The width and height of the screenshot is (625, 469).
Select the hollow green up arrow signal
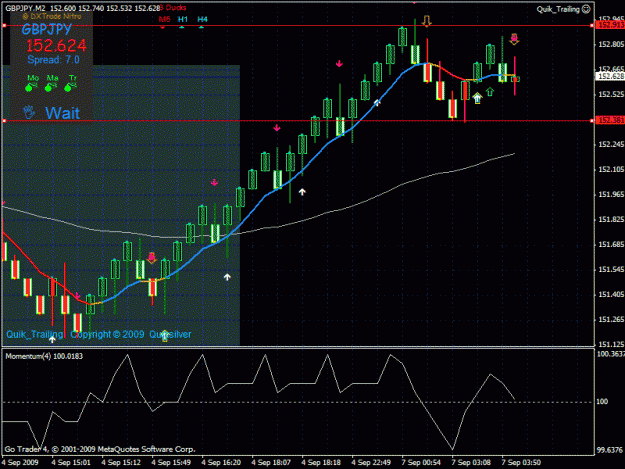point(490,92)
